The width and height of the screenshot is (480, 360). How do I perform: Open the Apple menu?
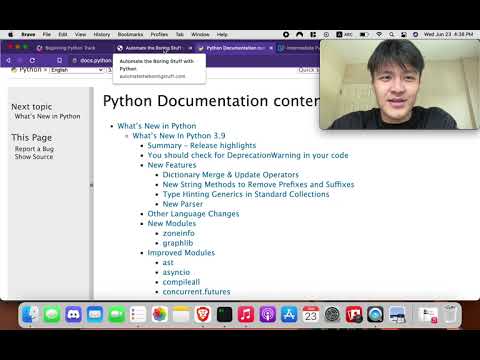[10, 34]
